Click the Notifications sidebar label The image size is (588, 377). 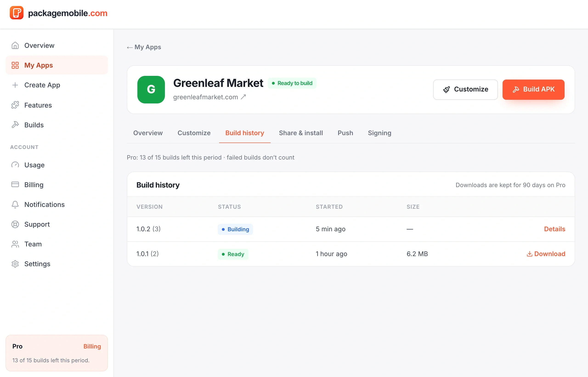coord(45,204)
